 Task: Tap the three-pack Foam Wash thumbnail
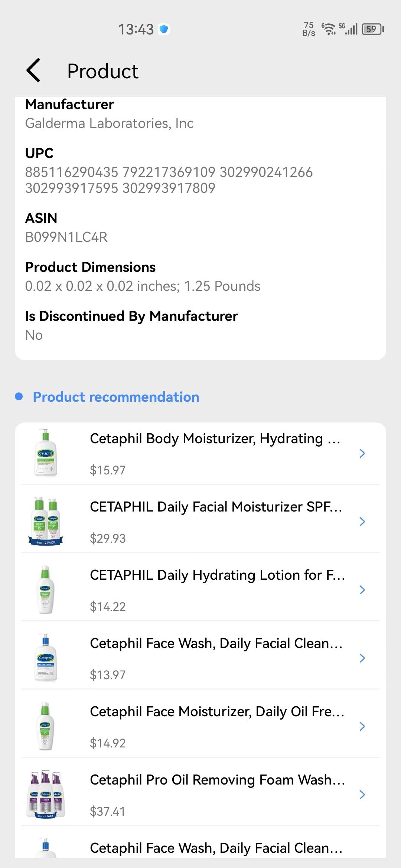tap(46, 794)
